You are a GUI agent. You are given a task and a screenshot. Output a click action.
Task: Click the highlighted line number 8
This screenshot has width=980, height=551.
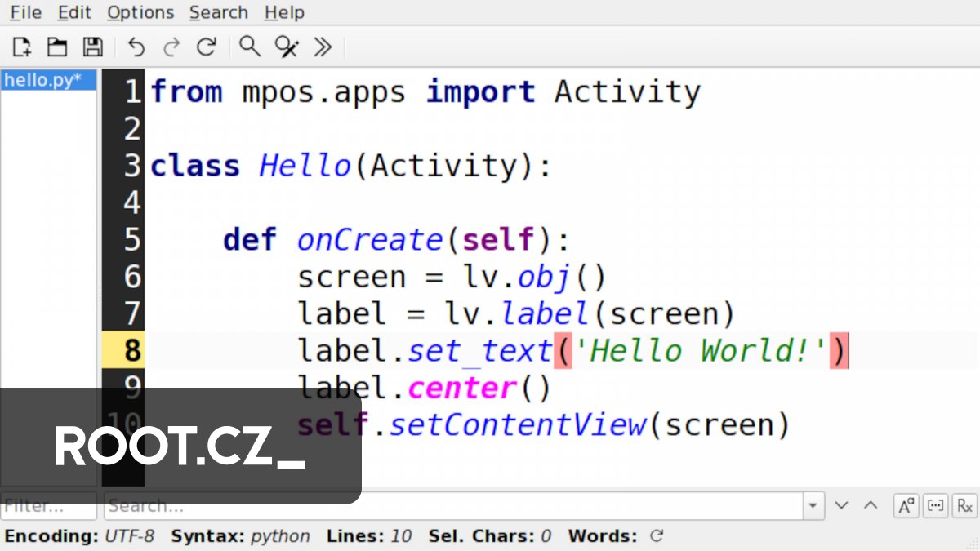pos(131,350)
